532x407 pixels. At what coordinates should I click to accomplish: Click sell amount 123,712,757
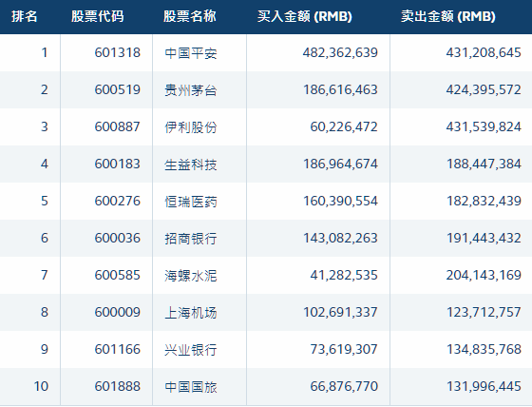click(484, 312)
